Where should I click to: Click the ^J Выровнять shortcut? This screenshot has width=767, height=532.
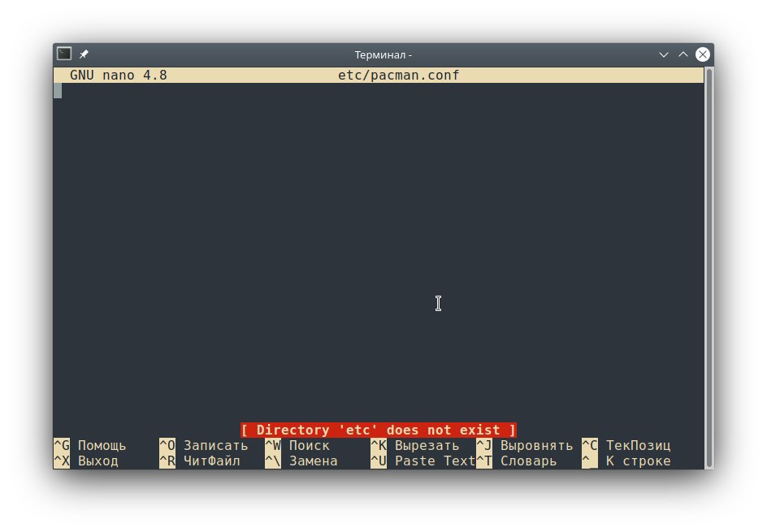(x=525, y=445)
